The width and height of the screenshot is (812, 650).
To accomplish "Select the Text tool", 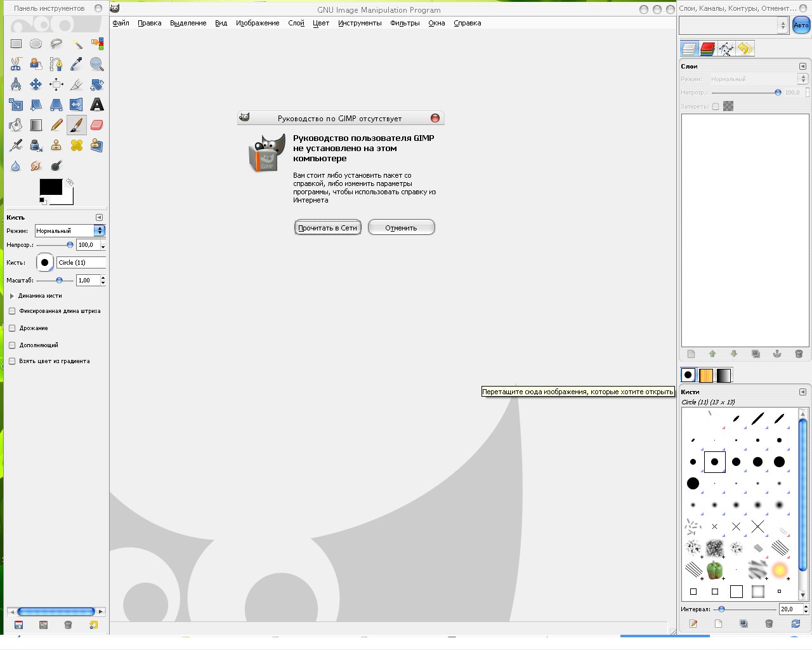I will 97,105.
